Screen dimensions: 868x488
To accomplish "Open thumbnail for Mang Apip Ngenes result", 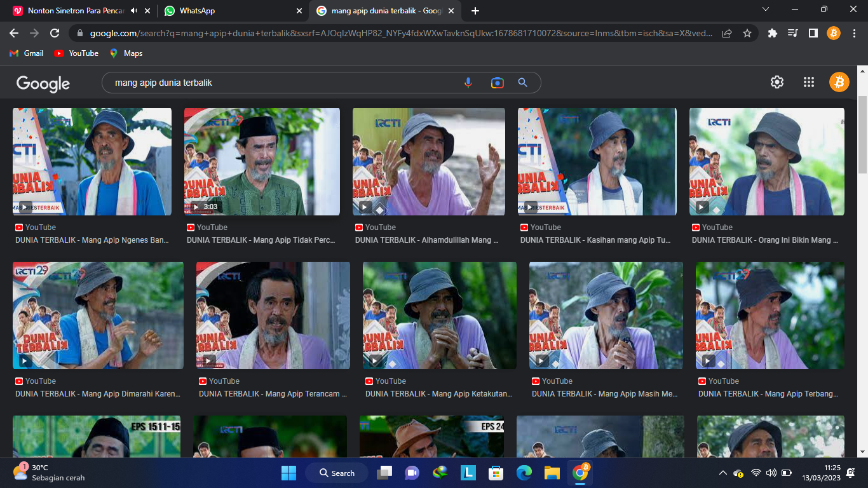I will (x=92, y=161).
